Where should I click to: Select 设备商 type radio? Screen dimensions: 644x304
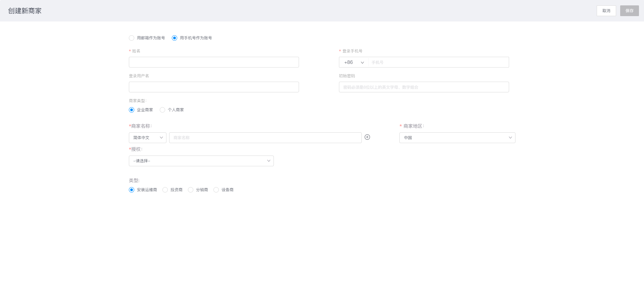point(216,190)
